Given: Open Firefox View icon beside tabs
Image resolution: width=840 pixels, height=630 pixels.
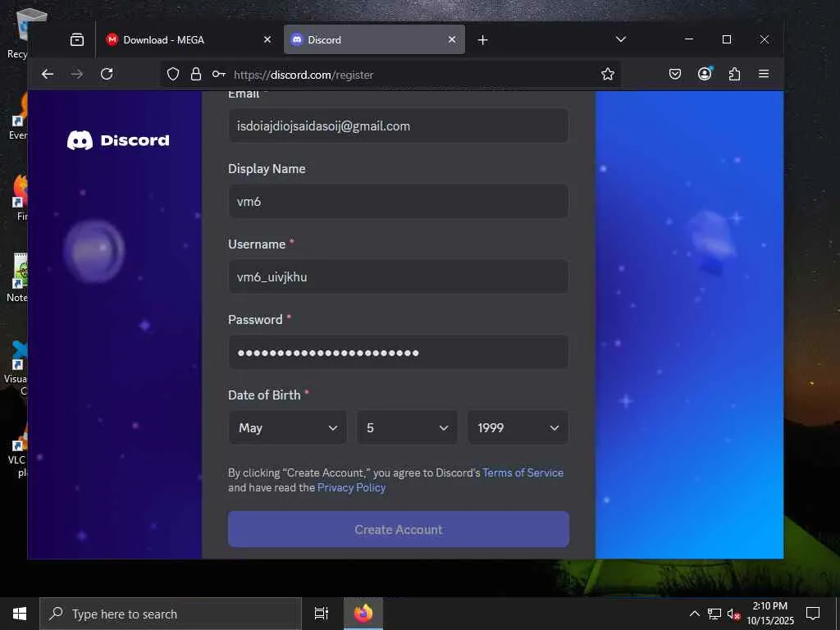Looking at the screenshot, I should pos(77,39).
